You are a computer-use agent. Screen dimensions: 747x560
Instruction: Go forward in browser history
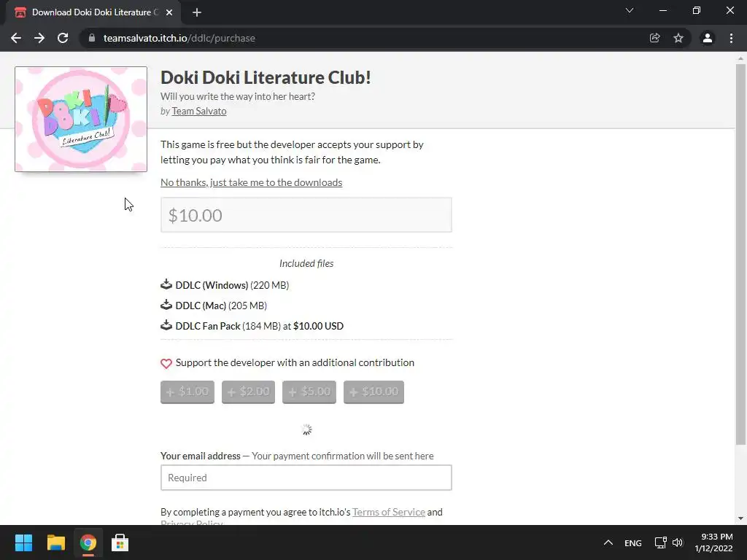(39, 38)
